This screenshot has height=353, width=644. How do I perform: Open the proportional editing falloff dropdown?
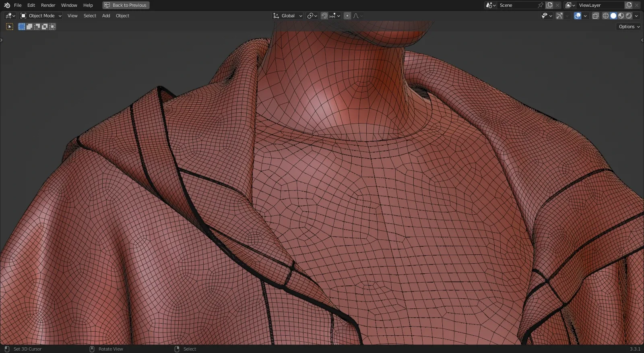(358, 16)
